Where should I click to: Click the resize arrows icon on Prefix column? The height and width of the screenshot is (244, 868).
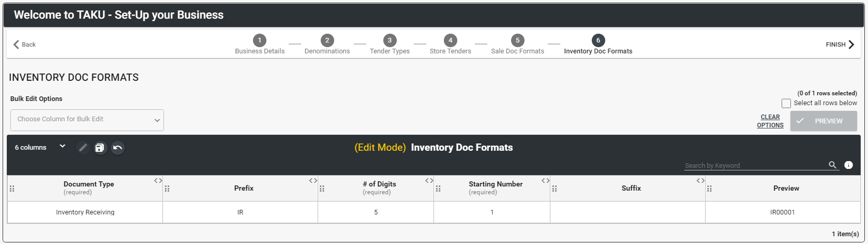coord(313,180)
